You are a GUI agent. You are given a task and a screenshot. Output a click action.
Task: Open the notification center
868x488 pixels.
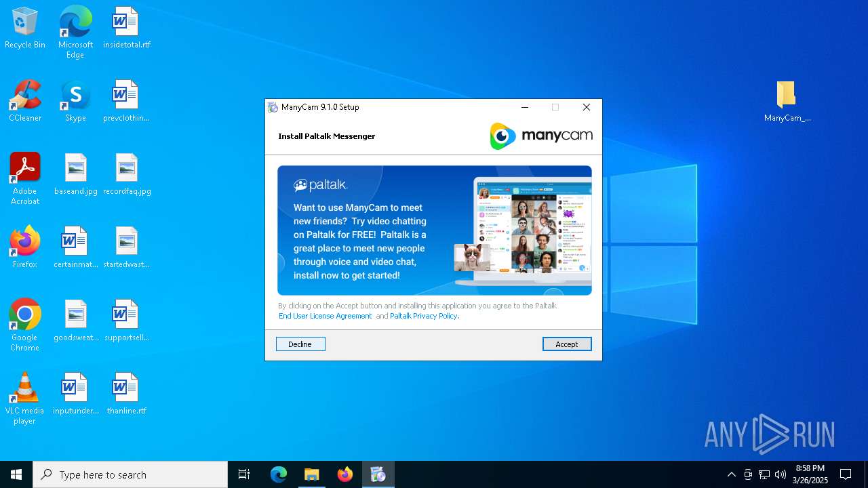coord(846,474)
